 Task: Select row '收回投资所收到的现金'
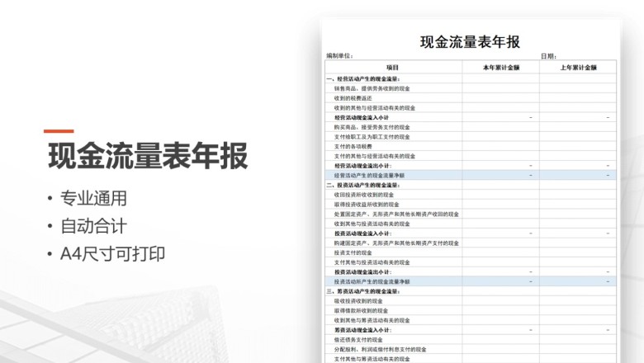tap(471, 195)
